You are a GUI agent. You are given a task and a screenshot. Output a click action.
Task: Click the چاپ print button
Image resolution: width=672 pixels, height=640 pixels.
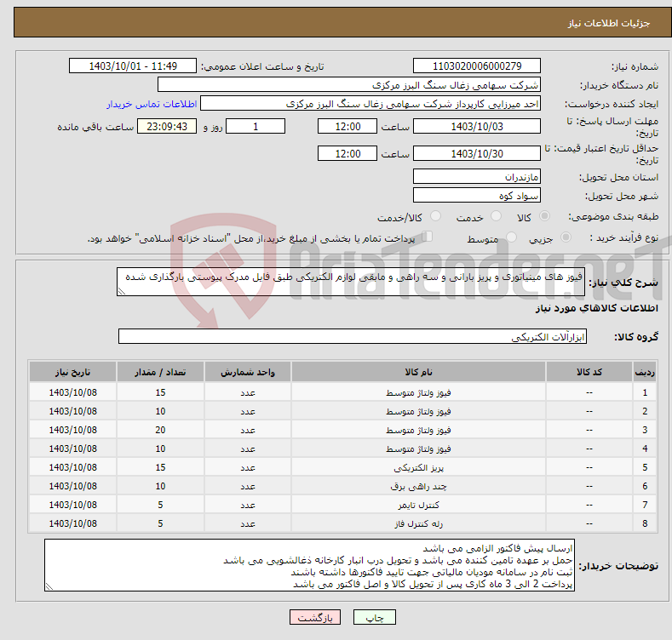point(375,617)
